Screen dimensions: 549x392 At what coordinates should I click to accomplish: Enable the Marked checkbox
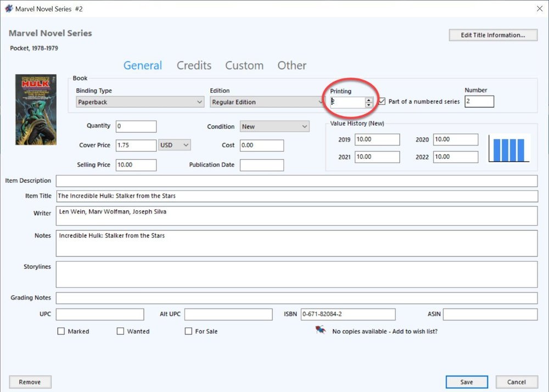coord(61,331)
